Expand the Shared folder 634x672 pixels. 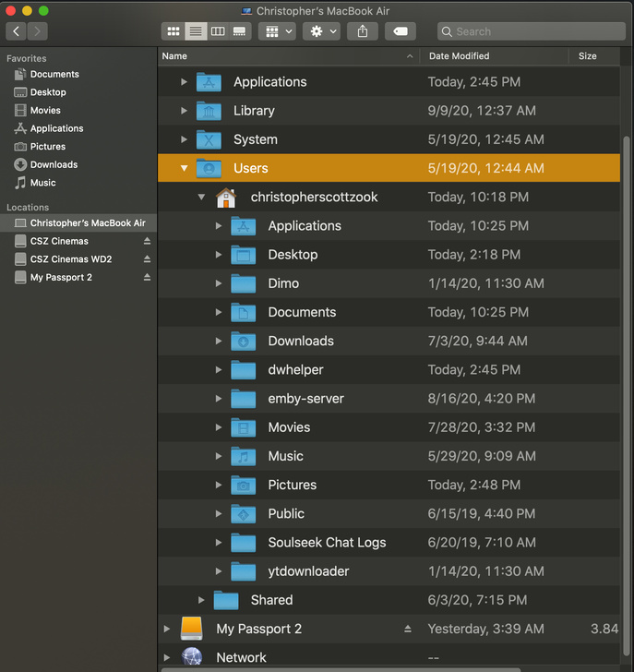[201, 600]
